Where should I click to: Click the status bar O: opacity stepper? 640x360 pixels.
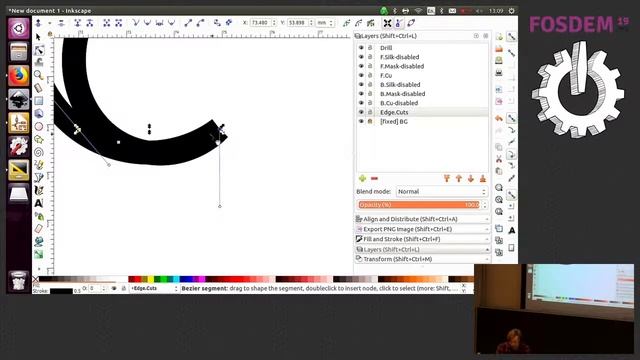104,288
